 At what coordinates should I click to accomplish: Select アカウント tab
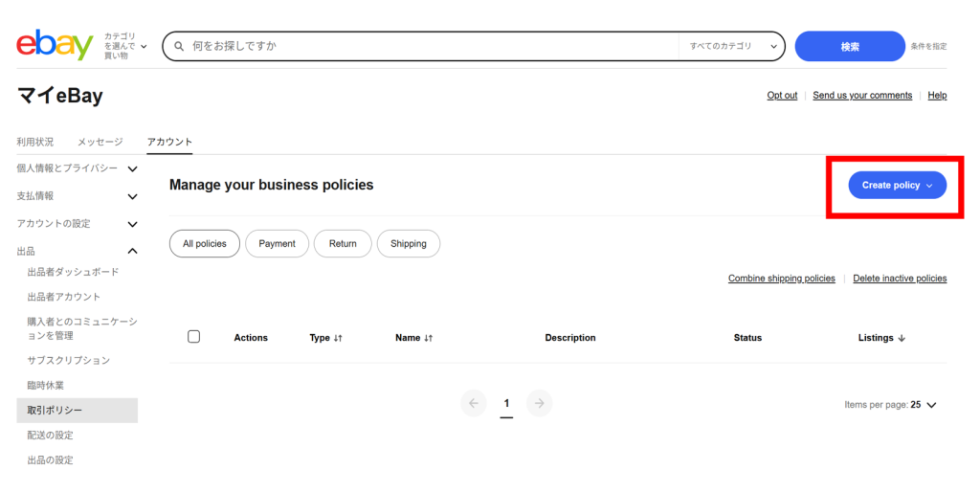[x=169, y=142]
